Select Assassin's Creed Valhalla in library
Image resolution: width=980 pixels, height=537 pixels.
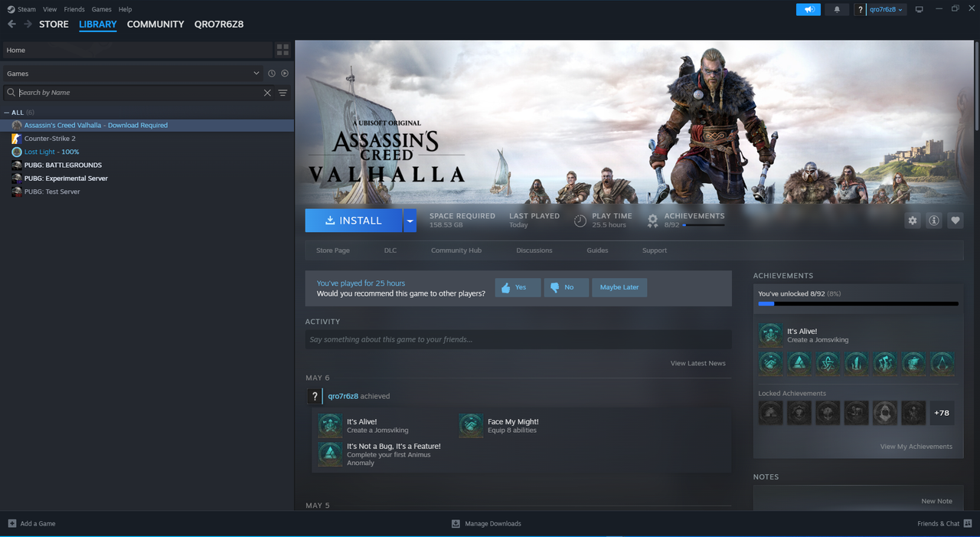tap(147, 125)
